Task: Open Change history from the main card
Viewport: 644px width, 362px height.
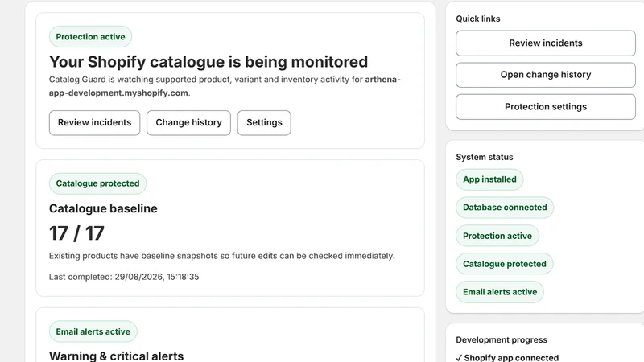Action: (x=188, y=123)
